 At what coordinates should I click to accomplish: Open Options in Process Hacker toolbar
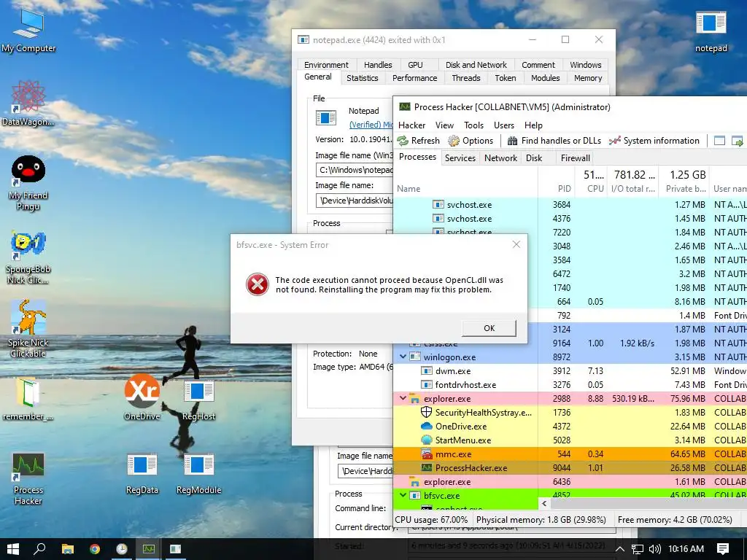[x=471, y=141]
